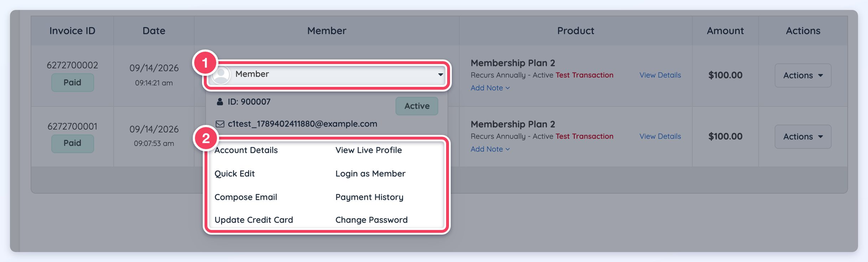
Task: Open Actions dropdown for invoice 6272700001
Action: click(x=803, y=137)
